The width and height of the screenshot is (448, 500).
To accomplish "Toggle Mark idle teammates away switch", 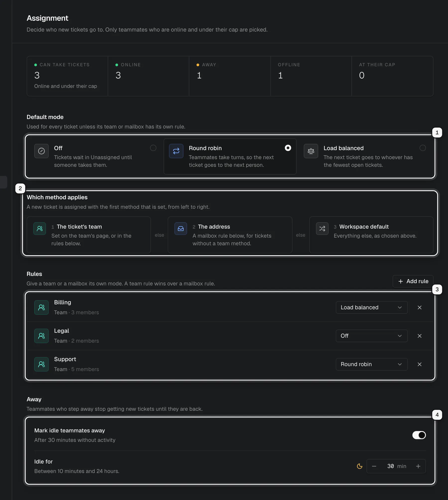I will (x=419, y=435).
